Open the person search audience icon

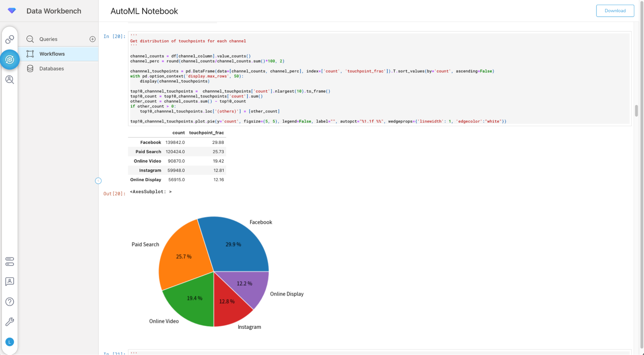tap(10, 80)
